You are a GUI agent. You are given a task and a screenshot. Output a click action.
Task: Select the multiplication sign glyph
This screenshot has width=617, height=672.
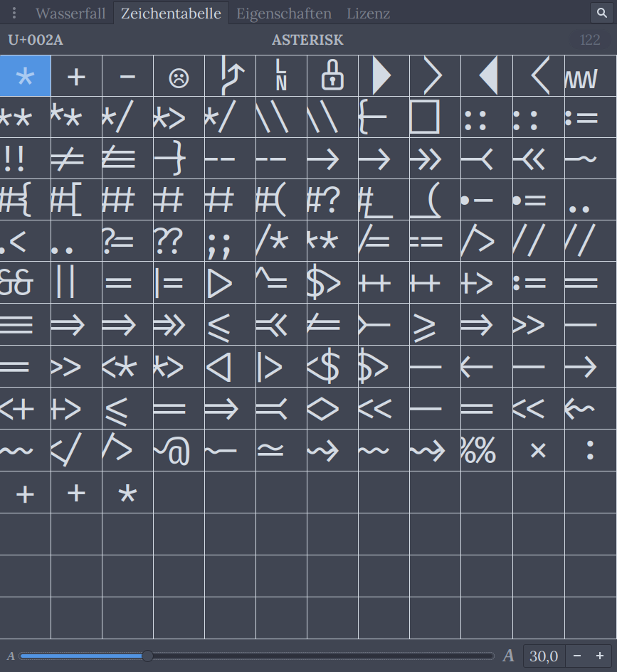[x=537, y=449]
